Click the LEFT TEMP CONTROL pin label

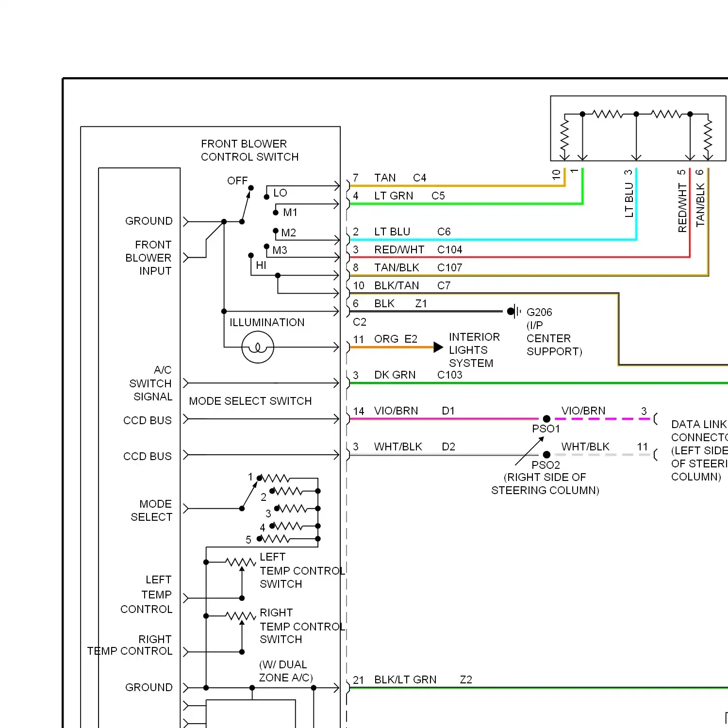click(x=147, y=595)
